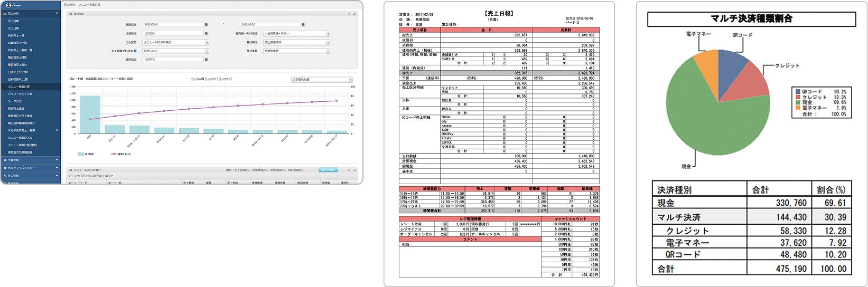Select 売上日報 in the sidebar menu
The height and width of the screenshot is (287, 868).
point(14,28)
